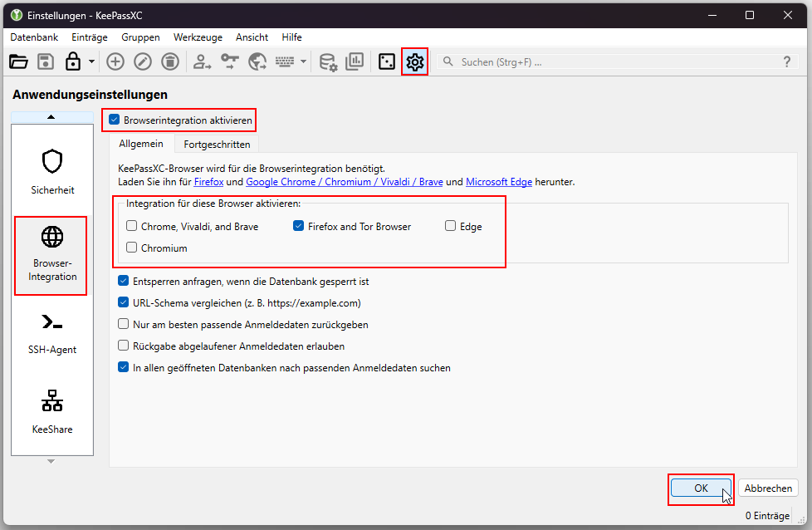Switch to the Fortgeschritten tab
Screen dimensions: 812x530
217,145
